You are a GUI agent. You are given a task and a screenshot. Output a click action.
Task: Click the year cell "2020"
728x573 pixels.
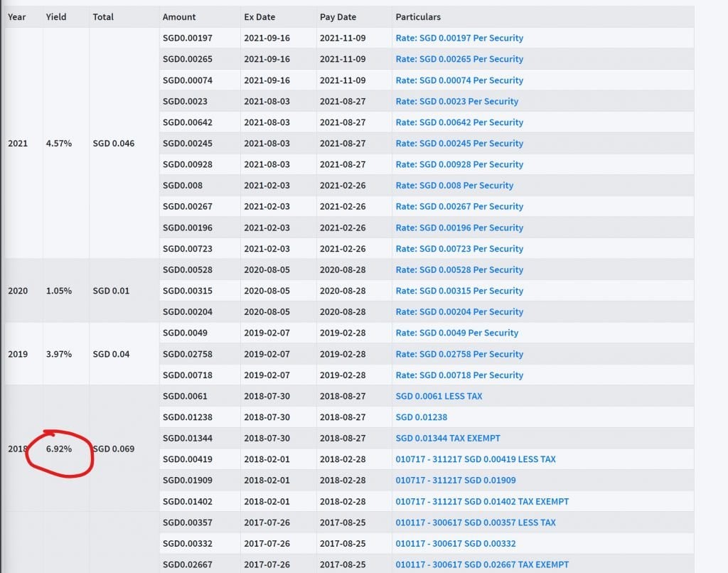pos(18,291)
